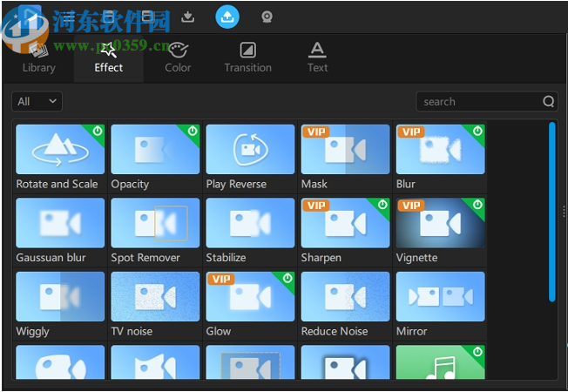This screenshot has width=568, height=392.
Task: Pick the Sharpen effect thumbnail
Action: click(345, 223)
